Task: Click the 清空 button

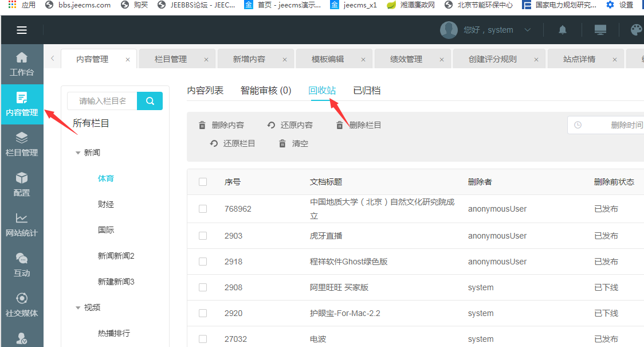Action: [x=293, y=143]
